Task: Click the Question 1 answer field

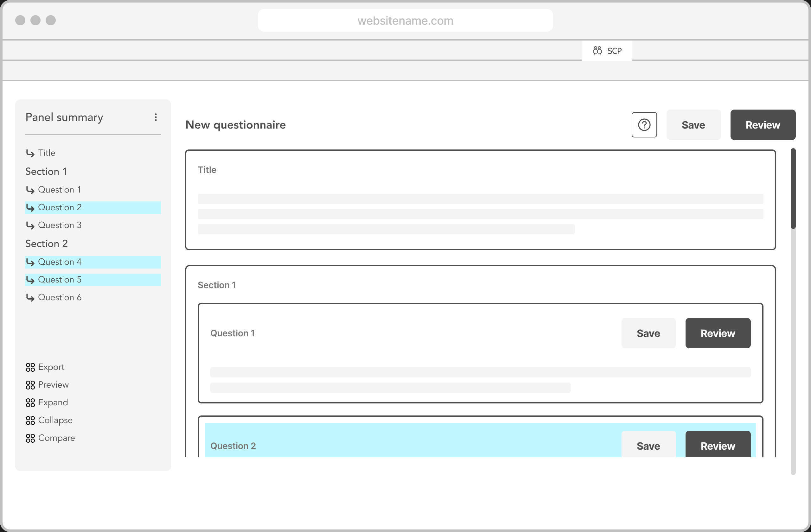Action: 480,380
